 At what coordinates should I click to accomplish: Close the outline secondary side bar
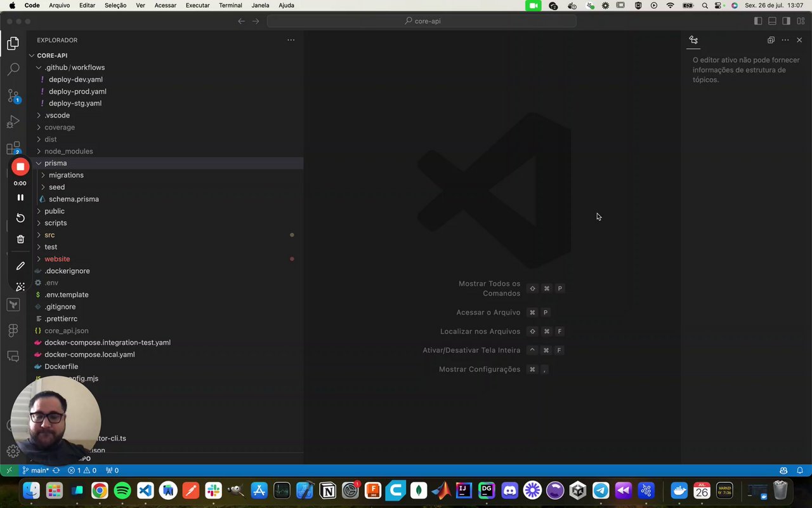(x=799, y=40)
